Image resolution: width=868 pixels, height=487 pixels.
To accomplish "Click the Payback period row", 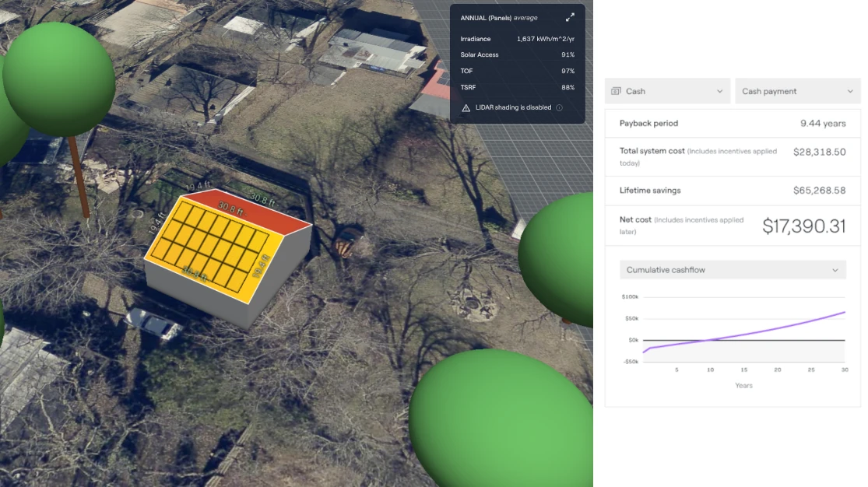I will 732,124.
